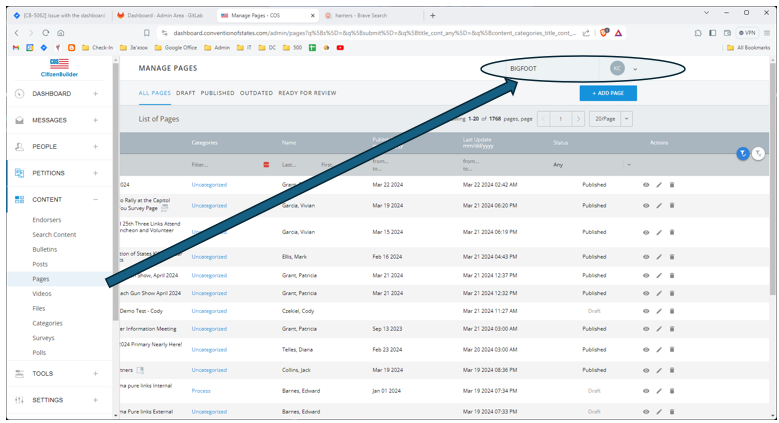779x423 pixels.
Task: Expand the Dashboard menu with the plus sign
Action: click(x=96, y=93)
